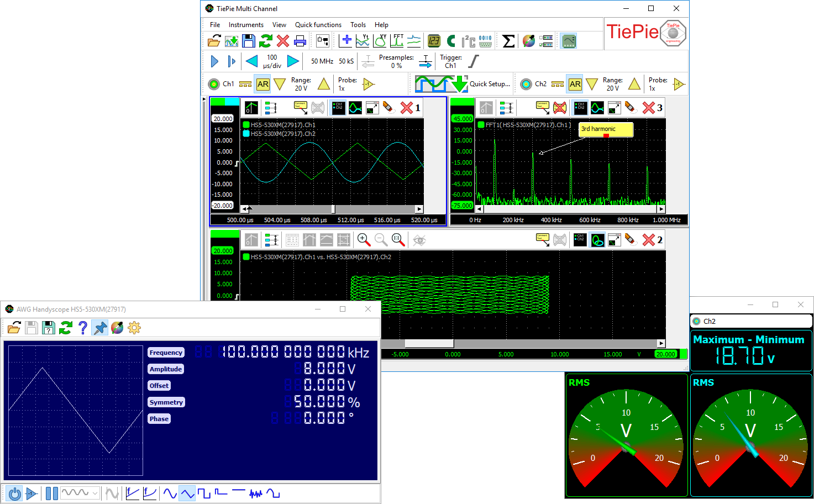This screenshot has height=504, width=814.
Task: Toggle Ch1 auto ranging AR button
Action: tap(262, 84)
